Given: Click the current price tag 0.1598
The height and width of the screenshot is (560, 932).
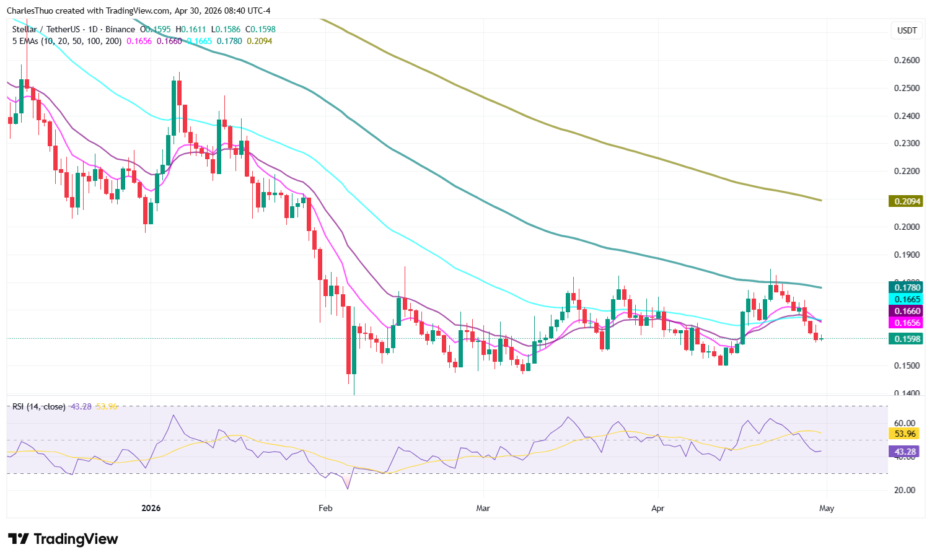Looking at the screenshot, I should pos(905,338).
